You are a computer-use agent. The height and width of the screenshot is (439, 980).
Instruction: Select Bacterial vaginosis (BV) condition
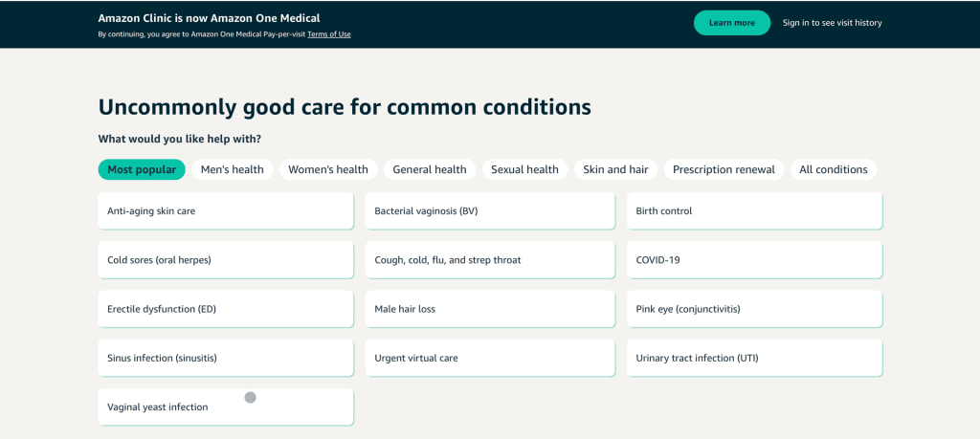pyautogui.click(x=490, y=211)
